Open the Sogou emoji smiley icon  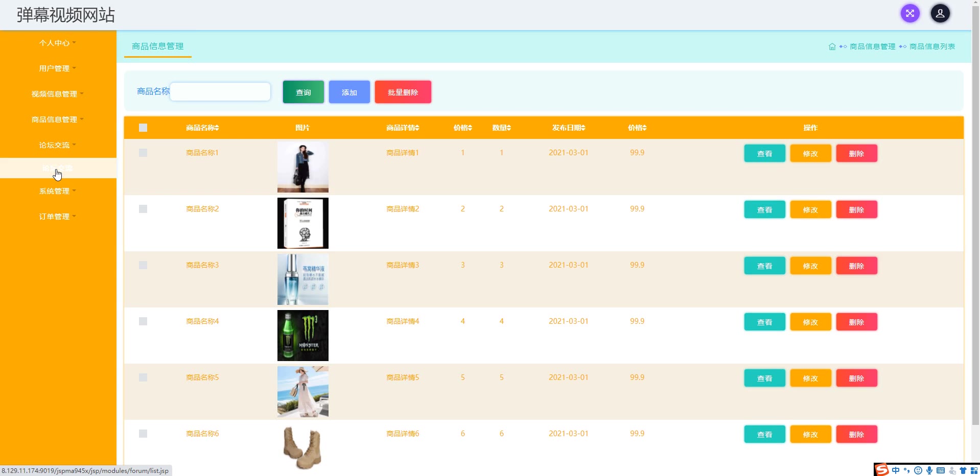pyautogui.click(x=918, y=470)
